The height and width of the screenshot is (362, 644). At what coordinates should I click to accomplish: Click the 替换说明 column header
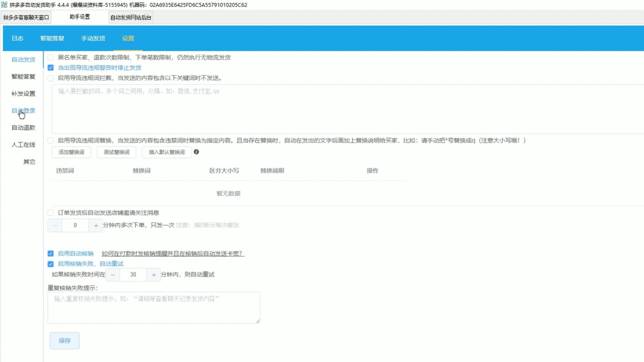tap(272, 171)
